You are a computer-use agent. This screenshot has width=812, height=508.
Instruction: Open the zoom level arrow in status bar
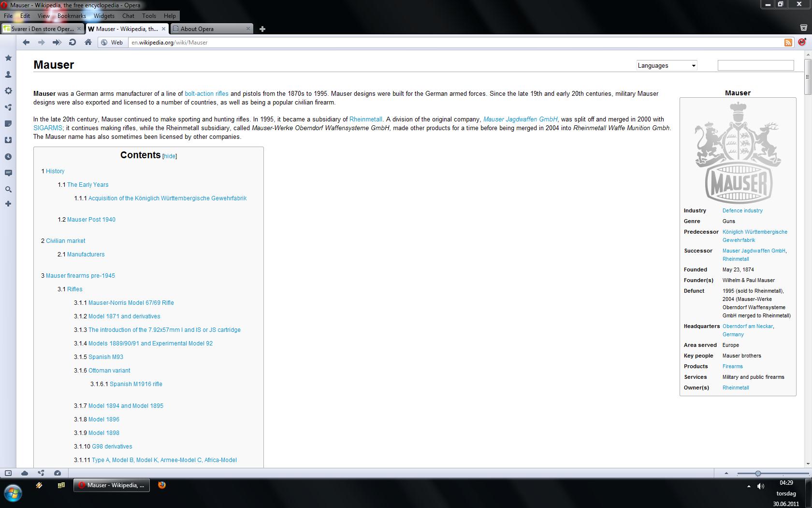[726, 473]
